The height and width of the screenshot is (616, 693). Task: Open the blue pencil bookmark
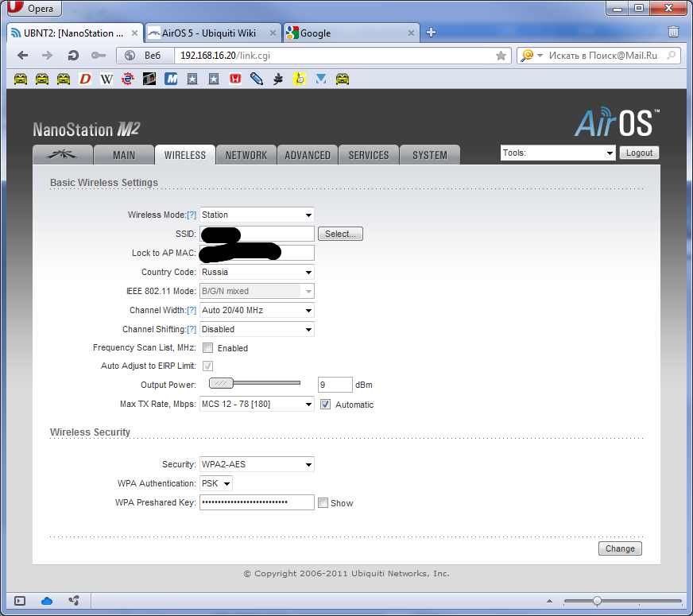pos(257,79)
